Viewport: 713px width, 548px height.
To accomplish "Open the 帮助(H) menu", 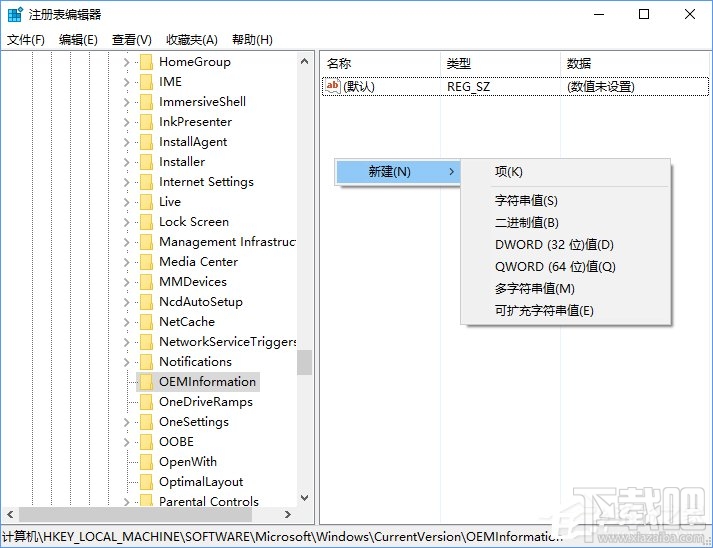I will coord(252,40).
